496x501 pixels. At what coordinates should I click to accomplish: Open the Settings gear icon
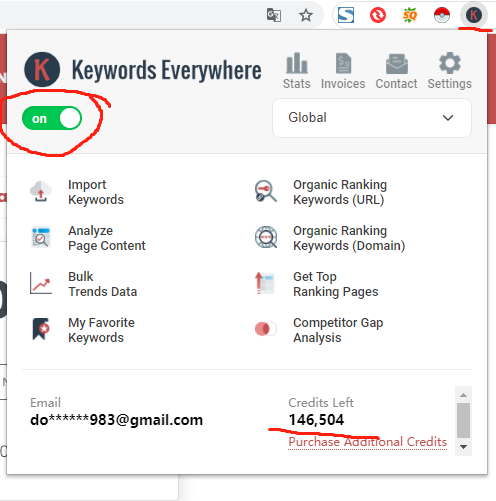tap(450, 63)
